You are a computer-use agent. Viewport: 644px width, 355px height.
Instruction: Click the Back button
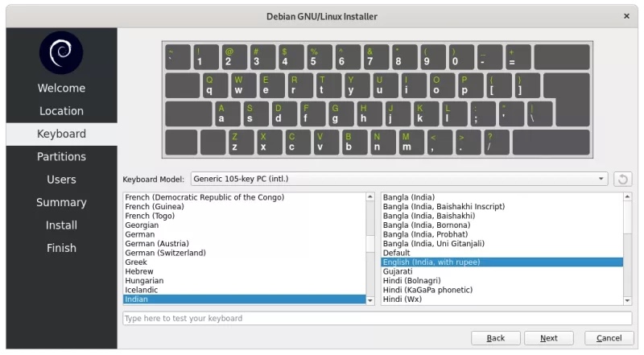pyautogui.click(x=495, y=338)
